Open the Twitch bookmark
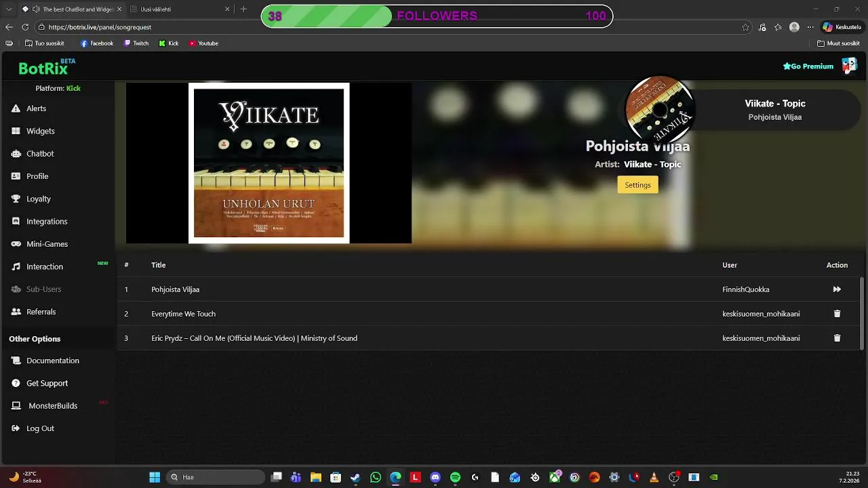Image resolution: width=868 pixels, height=488 pixels. pos(136,43)
